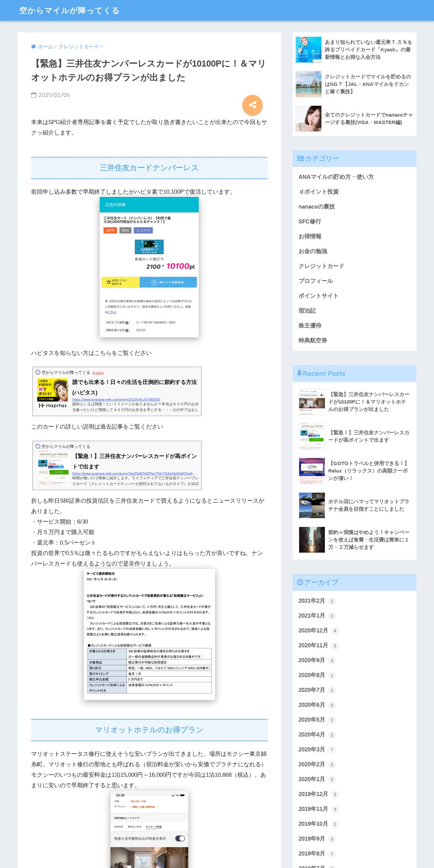Select category 株主優待
The height and width of the screenshot is (868, 434).
[310, 325]
